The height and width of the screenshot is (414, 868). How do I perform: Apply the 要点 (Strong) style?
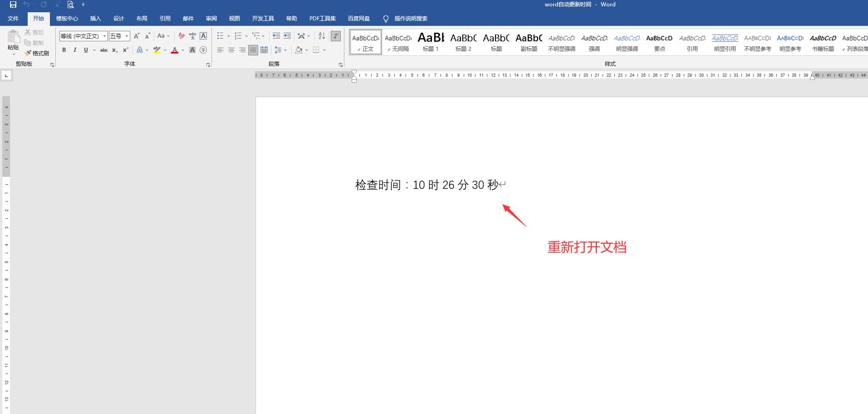[659, 42]
